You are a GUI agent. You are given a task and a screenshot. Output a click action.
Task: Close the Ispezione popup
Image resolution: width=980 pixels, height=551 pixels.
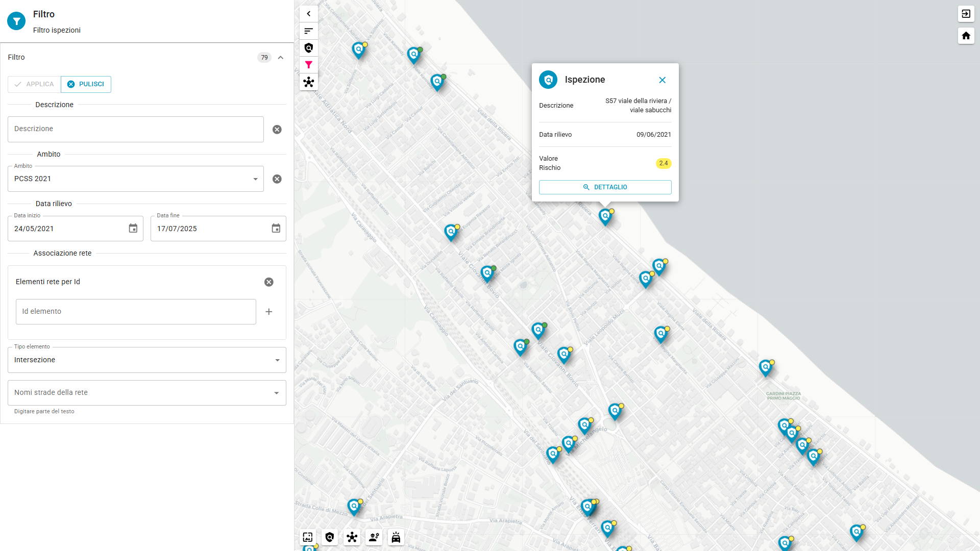(662, 80)
